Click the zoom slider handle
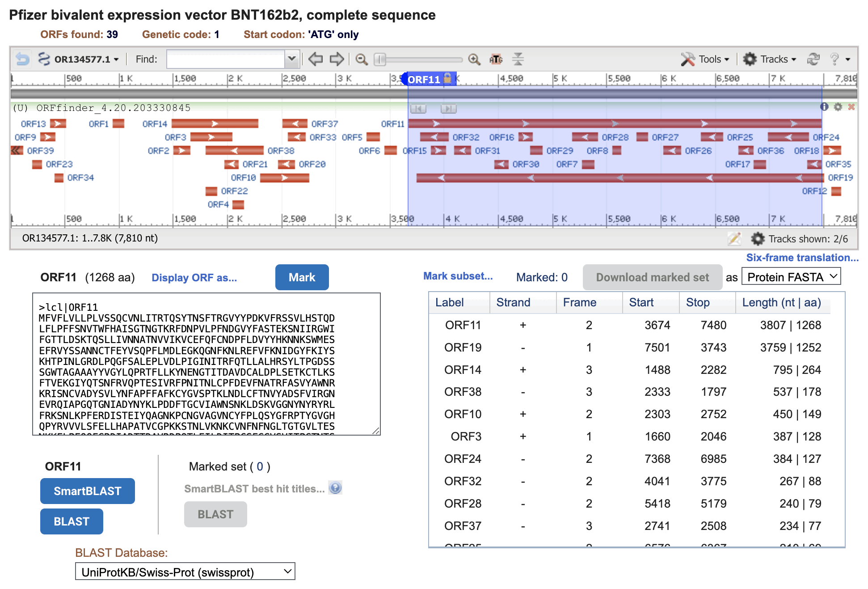Viewport: 868px width, 589px height. point(380,59)
